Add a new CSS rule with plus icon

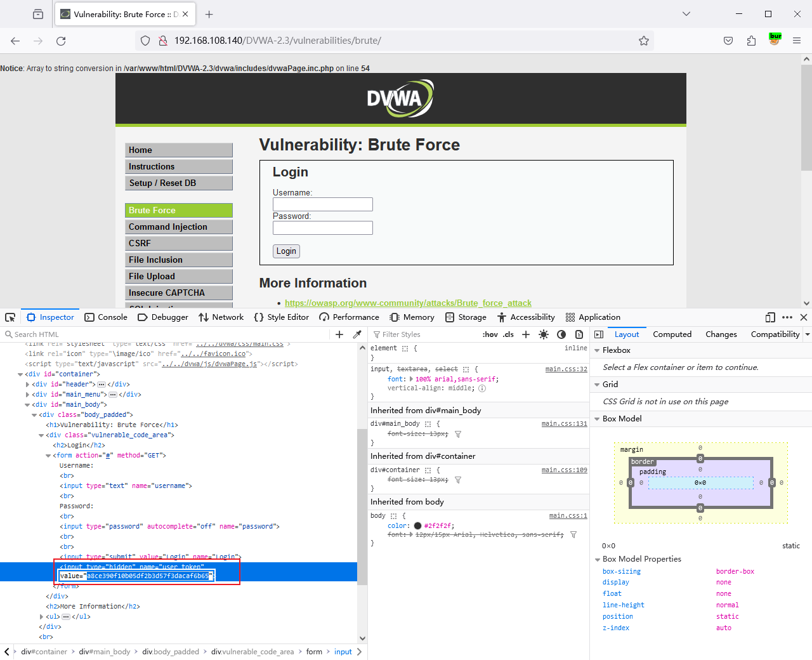pos(526,334)
